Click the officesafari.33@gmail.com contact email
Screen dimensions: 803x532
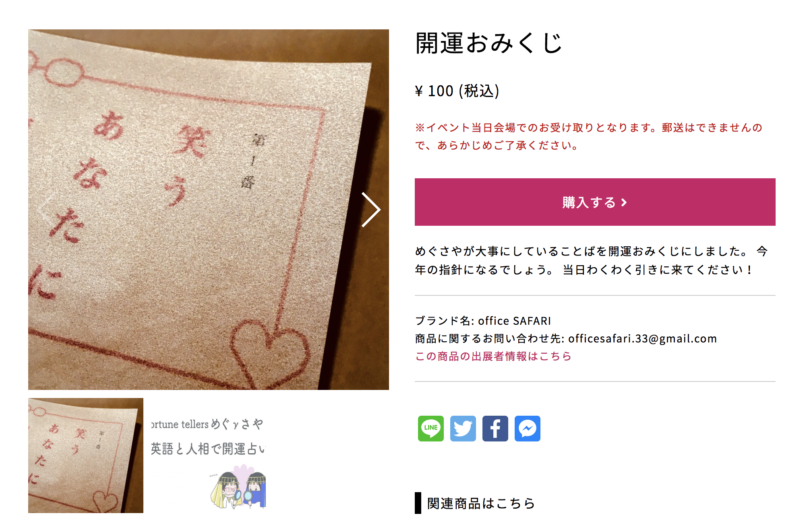coord(642,338)
